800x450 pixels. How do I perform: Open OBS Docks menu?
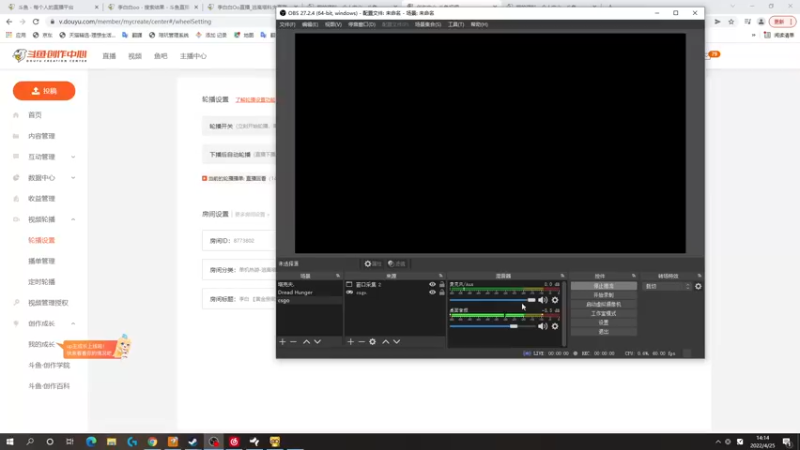tap(362, 24)
